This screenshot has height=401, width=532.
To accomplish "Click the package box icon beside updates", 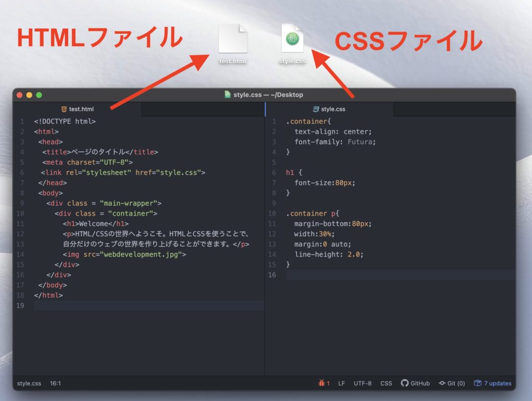I will (477, 383).
